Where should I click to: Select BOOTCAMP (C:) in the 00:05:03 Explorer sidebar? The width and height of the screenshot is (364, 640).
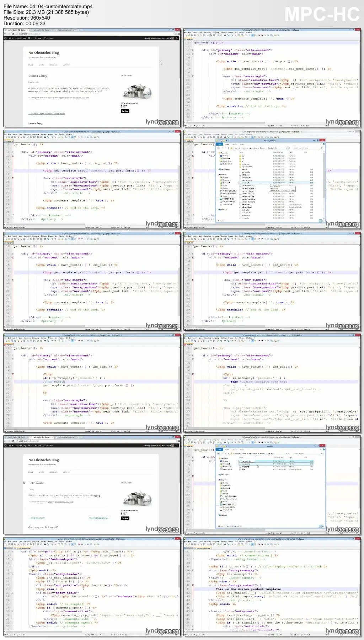pyautogui.click(x=227, y=504)
